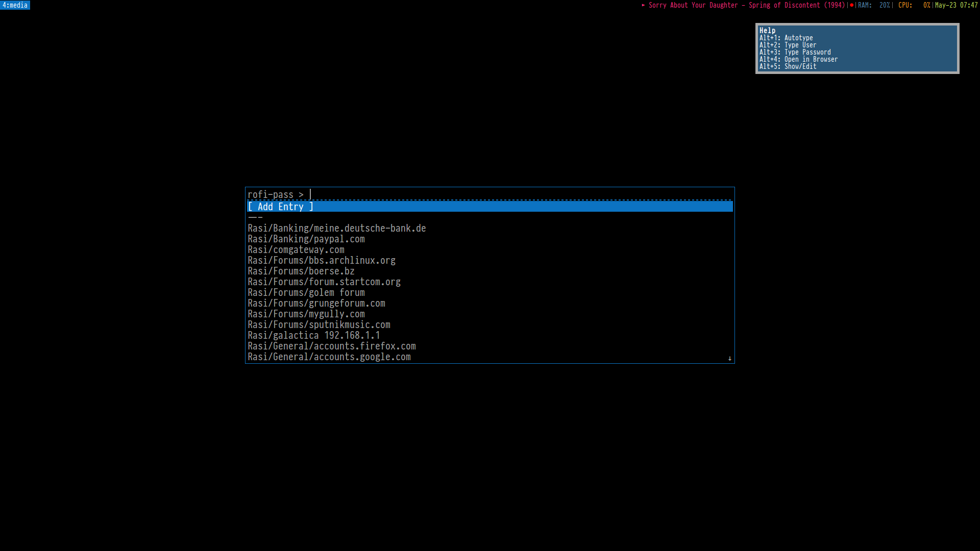The height and width of the screenshot is (551, 980).
Task: Click the RAM usage indicator
Action: point(874,5)
